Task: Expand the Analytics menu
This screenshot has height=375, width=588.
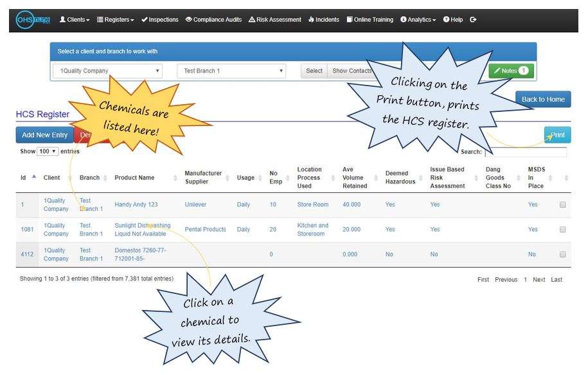Action: (418, 19)
